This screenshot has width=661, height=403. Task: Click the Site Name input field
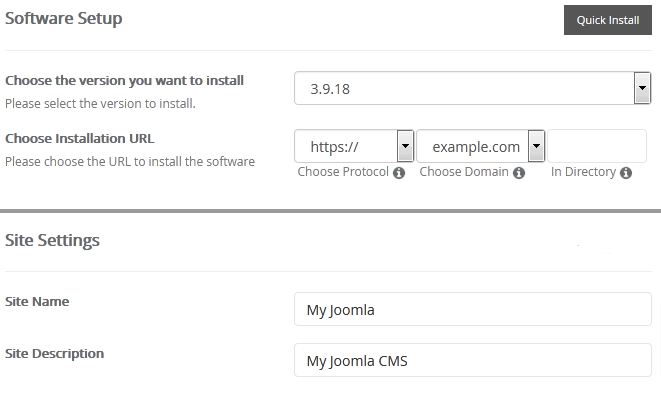[473, 310]
